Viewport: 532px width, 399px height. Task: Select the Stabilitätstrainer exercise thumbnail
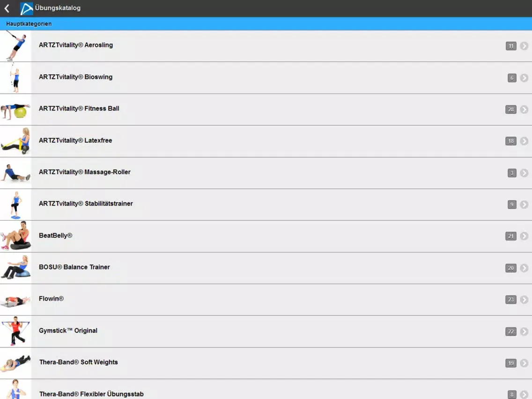[15, 204]
